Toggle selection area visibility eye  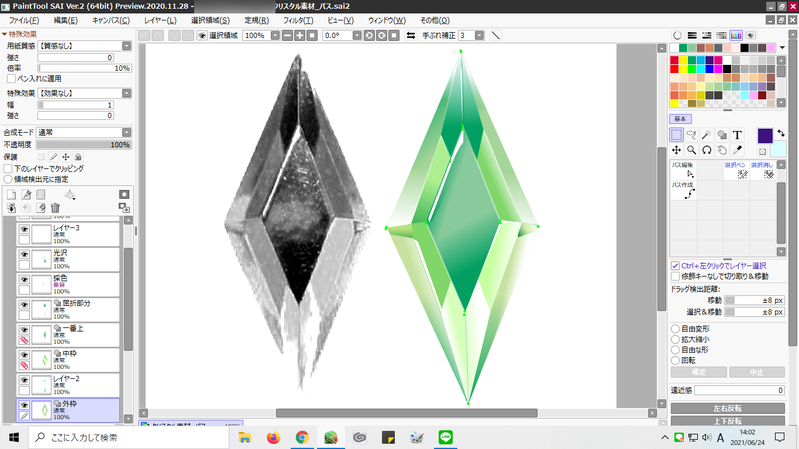(202, 35)
